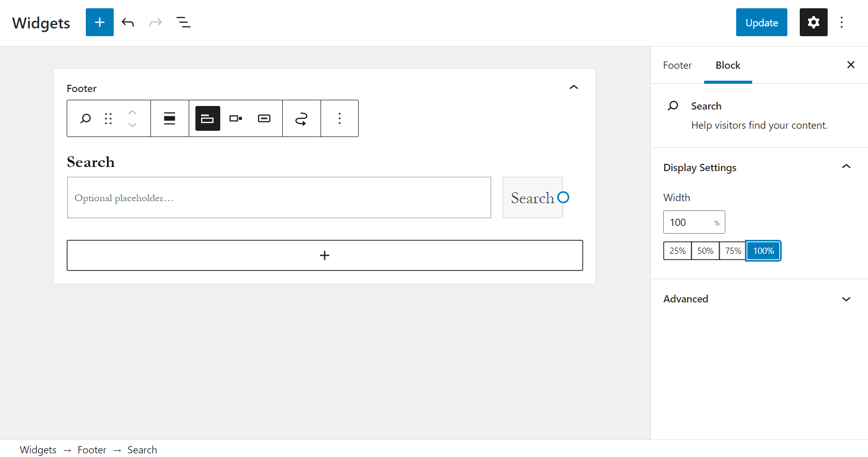The height and width of the screenshot is (457, 868).
Task: Click the Update button
Action: click(x=761, y=22)
